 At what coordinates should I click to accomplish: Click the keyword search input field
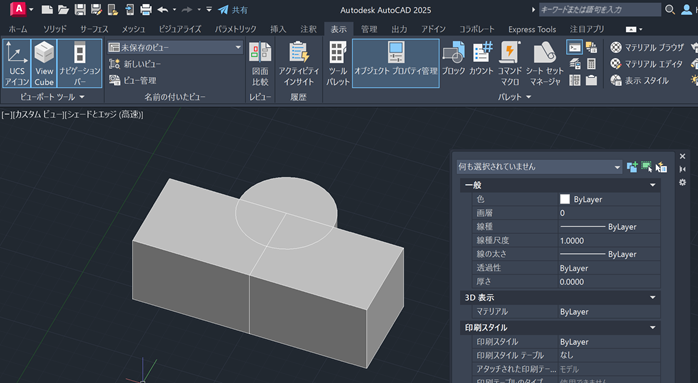pos(600,9)
